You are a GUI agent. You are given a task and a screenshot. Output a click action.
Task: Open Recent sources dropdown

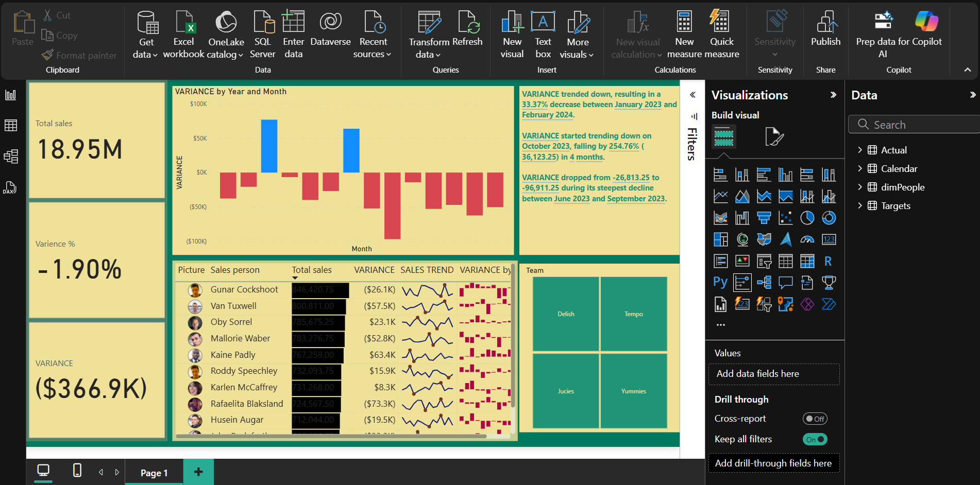pos(373,48)
